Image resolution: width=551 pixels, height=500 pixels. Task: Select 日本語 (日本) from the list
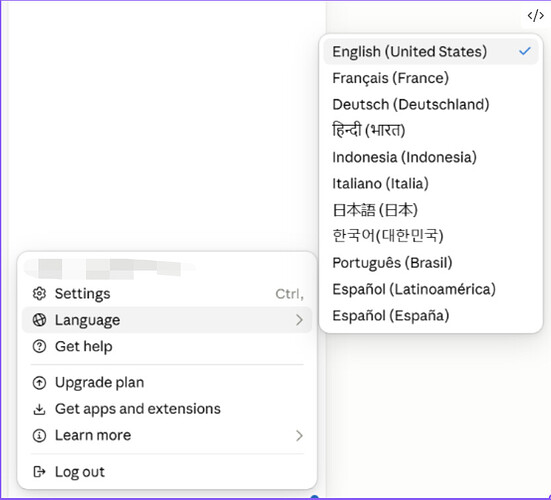pyautogui.click(x=431, y=210)
